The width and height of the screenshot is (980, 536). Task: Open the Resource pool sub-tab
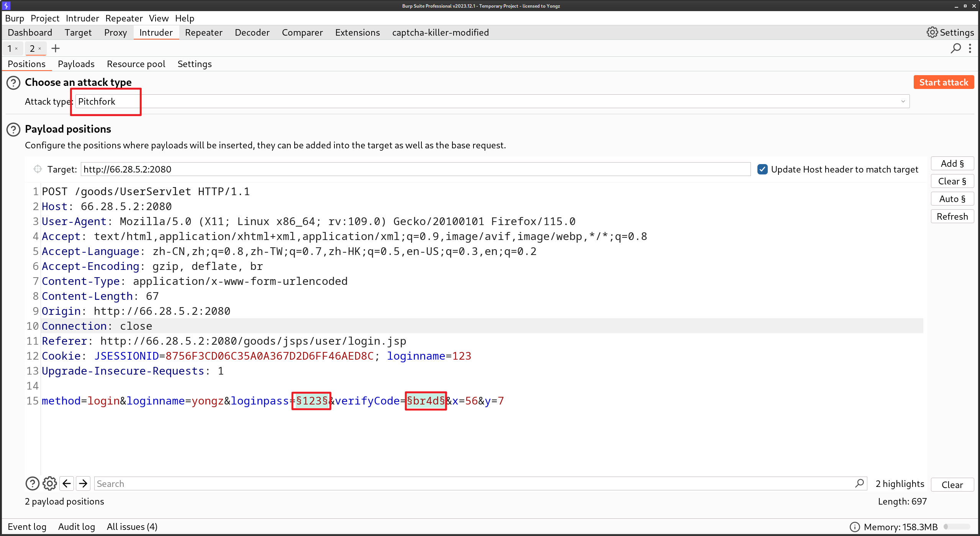pyautogui.click(x=136, y=64)
